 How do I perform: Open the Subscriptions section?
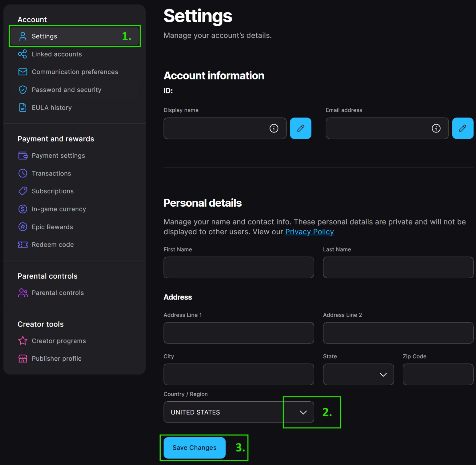53,191
